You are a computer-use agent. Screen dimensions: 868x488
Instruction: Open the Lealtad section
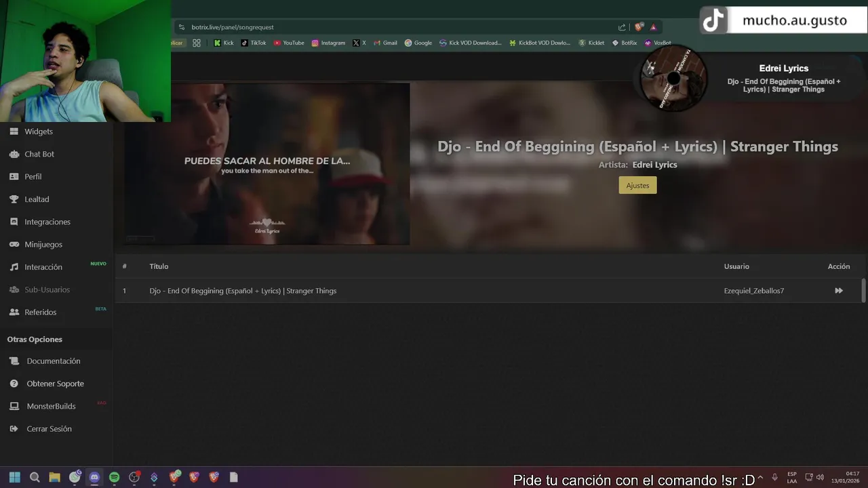37,199
